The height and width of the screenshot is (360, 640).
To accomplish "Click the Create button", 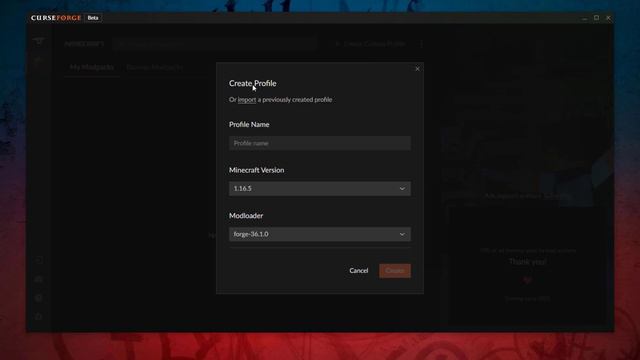I will 395,271.
